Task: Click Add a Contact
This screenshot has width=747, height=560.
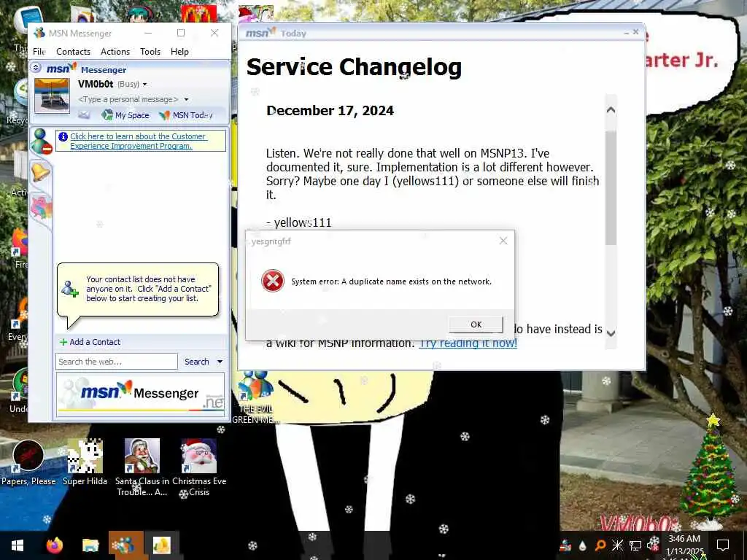Action: click(90, 342)
